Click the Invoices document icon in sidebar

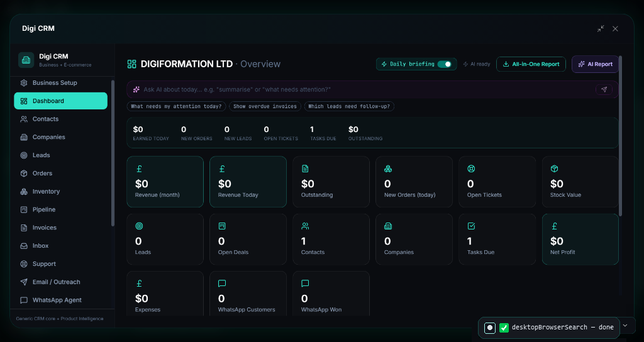24,228
